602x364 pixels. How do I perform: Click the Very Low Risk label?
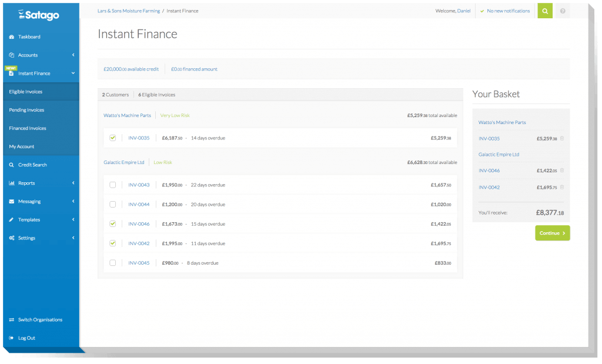[175, 115]
